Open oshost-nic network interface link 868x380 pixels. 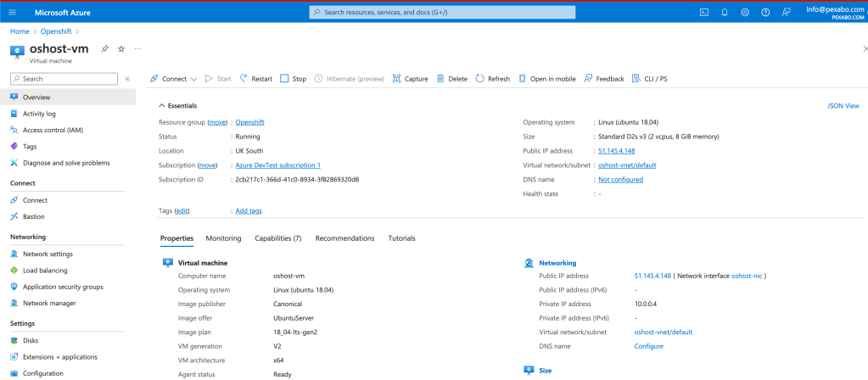click(x=748, y=276)
